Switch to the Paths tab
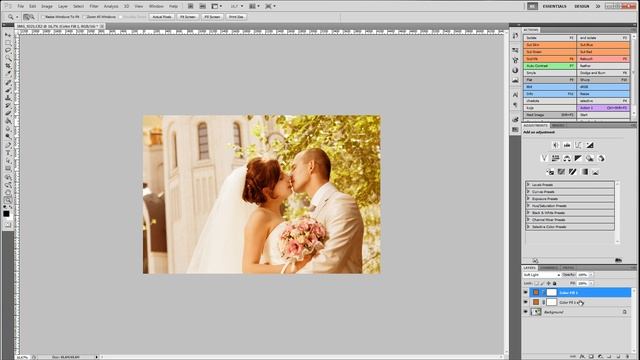Viewport: 640px width, 360px height. (x=568, y=268)
